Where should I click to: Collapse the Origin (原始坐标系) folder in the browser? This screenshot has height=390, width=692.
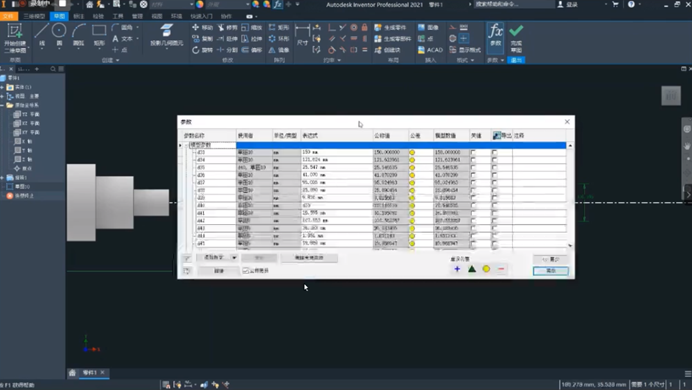point(2,105)
